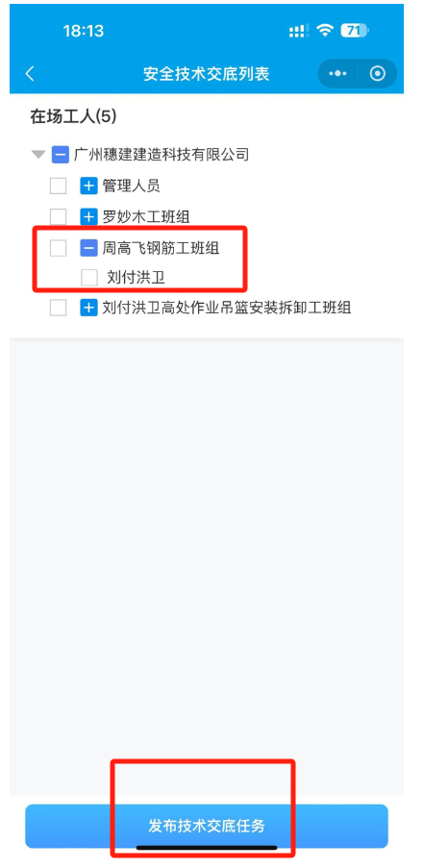Viewport: 448px width, 868px height.
Task: Expand the 罗妙木工班组 group
Action: point(88,216)
